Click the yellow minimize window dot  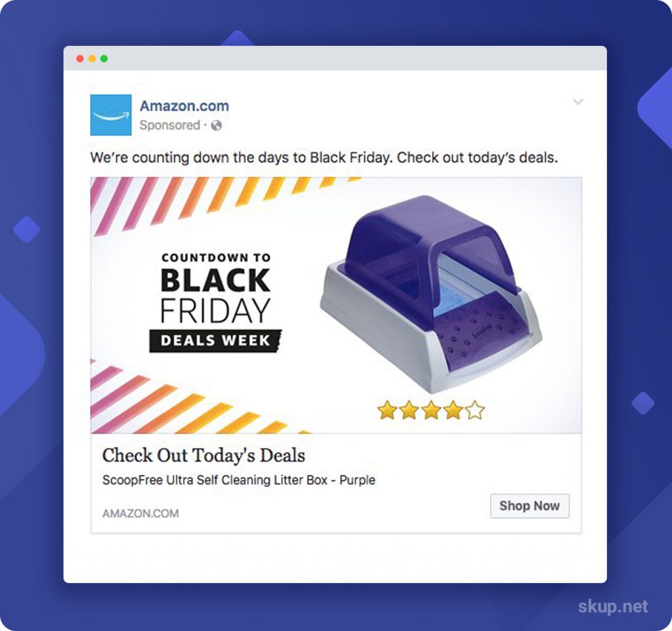(92, 58)
